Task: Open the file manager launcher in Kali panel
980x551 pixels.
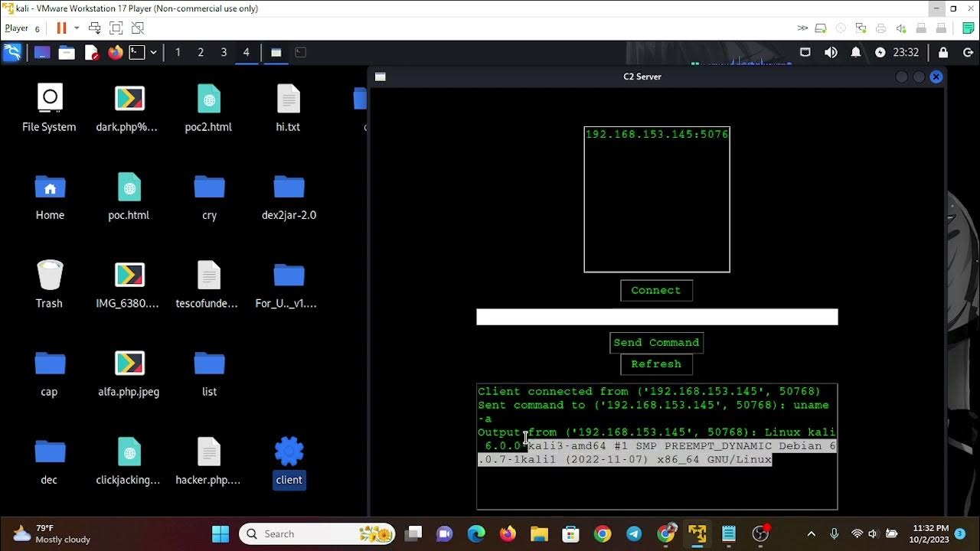Action: (67, 53)
